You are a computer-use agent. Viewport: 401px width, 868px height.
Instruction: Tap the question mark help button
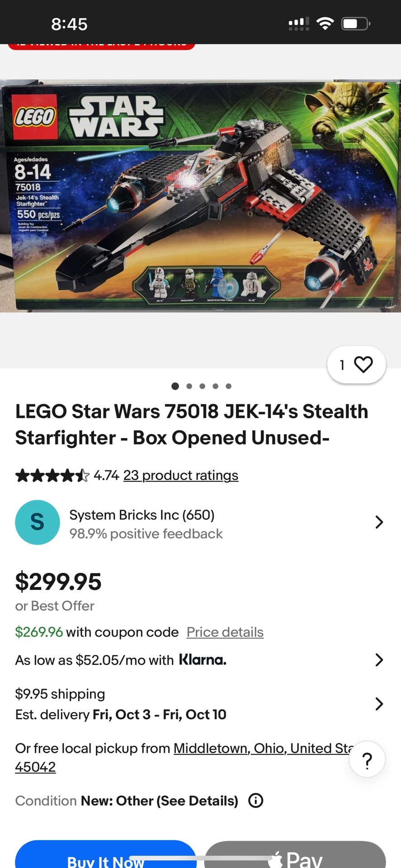[367, 760]
